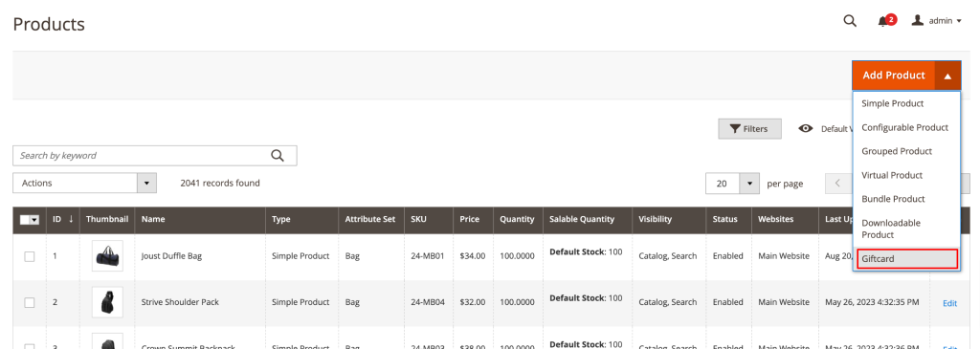This screenshot has height=349, width=980.
Task: Click the Strive Shoulder Pack name
Action: click(180, 302)
